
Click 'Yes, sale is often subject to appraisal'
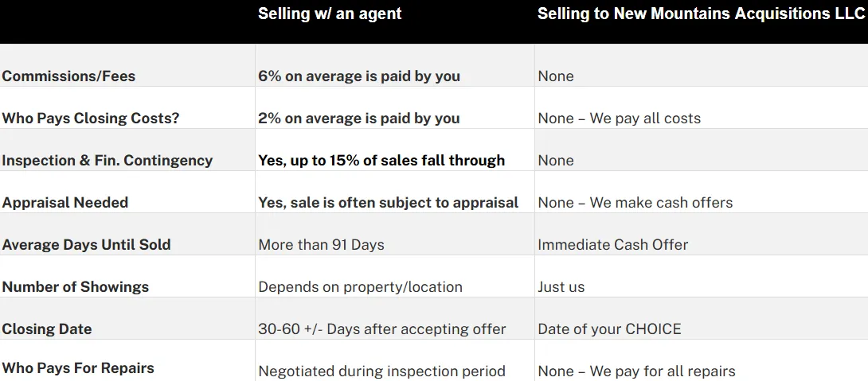click(x=389, y=203)
